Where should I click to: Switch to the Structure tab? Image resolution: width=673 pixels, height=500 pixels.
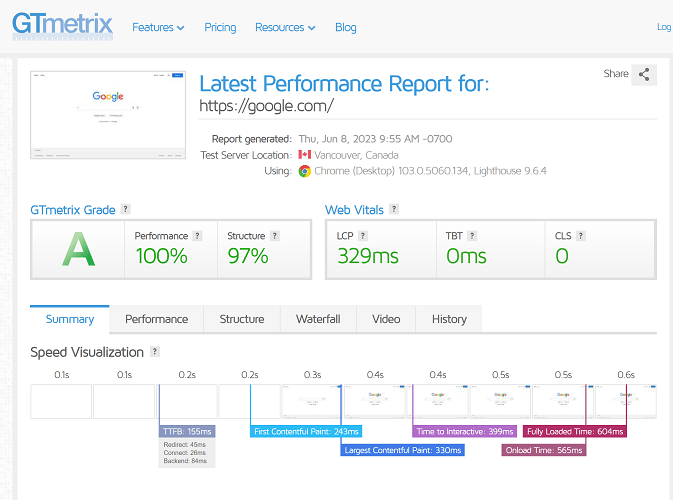[x=242, y=319]
